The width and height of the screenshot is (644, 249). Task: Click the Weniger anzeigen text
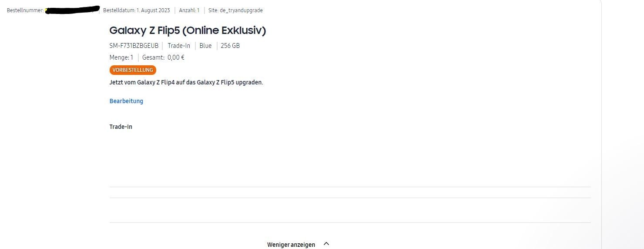pos(291,245)
